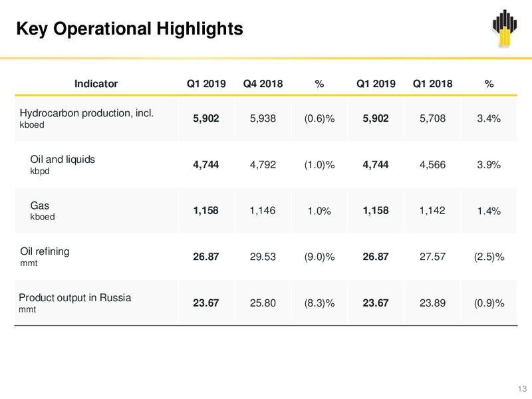Click the (9.0)% change cell
Viewport: 532px width, 399px height.
click(319, 257)
